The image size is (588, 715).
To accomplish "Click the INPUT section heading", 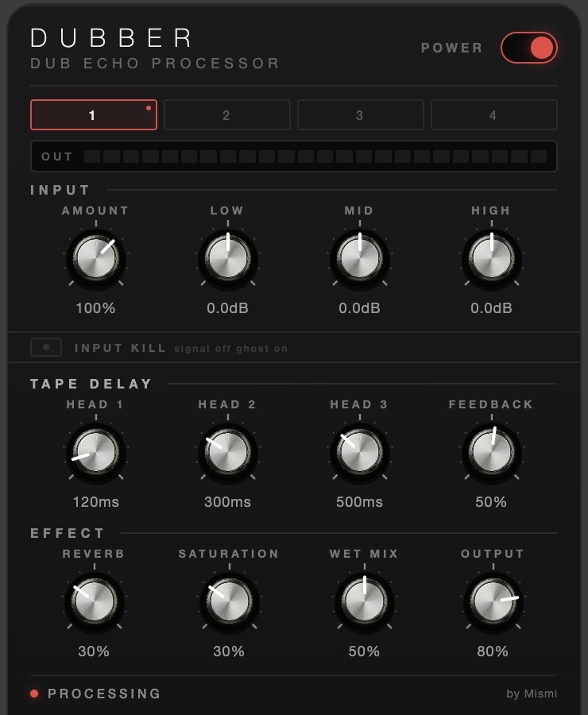I will [60, 190].
